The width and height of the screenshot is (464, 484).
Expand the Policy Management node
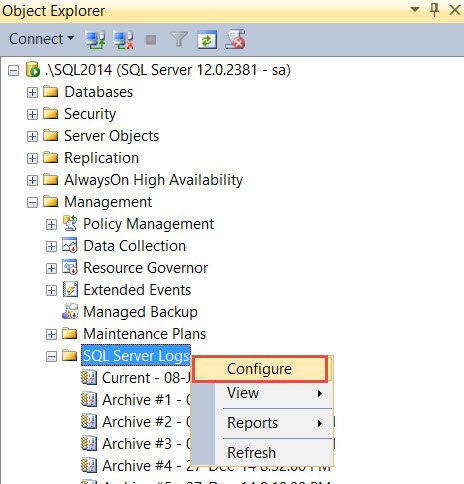51,224
